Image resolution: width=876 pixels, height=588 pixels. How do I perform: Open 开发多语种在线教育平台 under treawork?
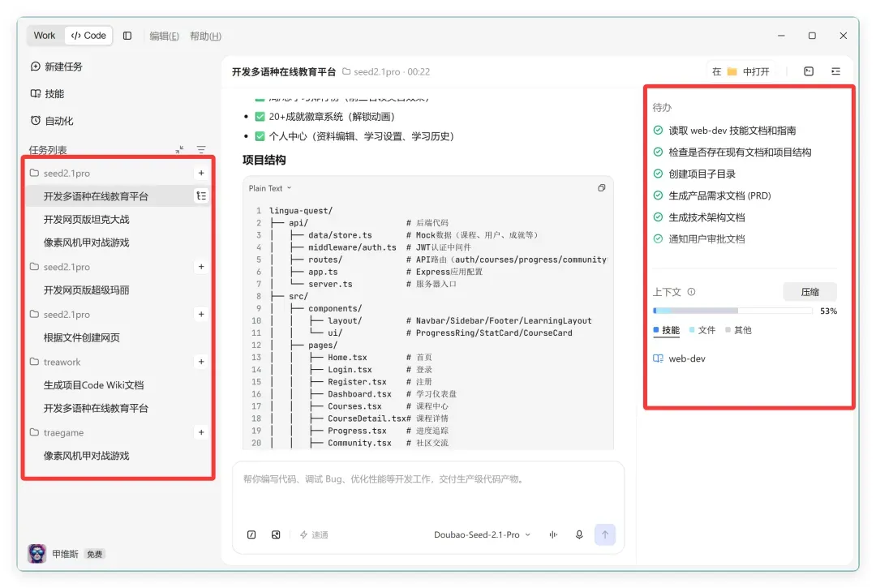(x=96, y=408)
